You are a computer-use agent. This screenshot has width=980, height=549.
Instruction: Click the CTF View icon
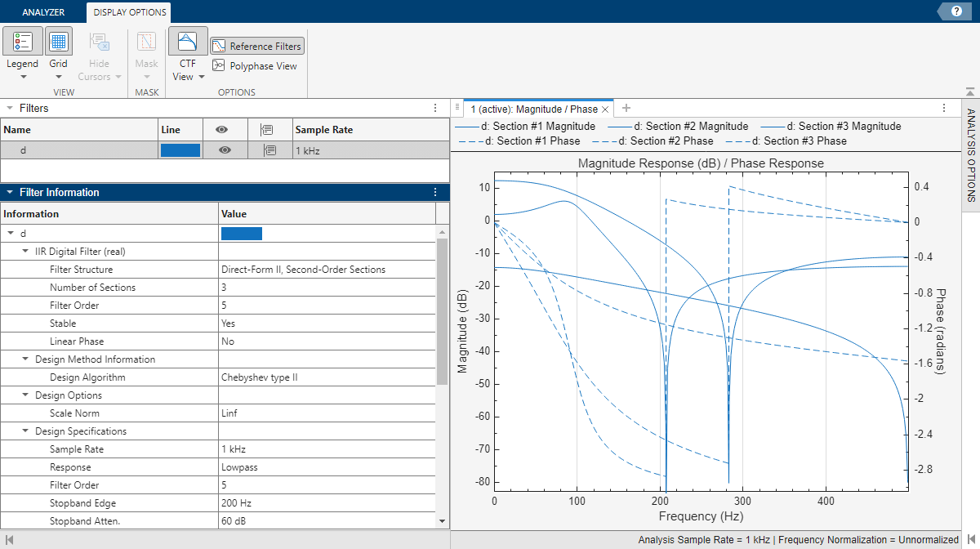click(187, 41)
